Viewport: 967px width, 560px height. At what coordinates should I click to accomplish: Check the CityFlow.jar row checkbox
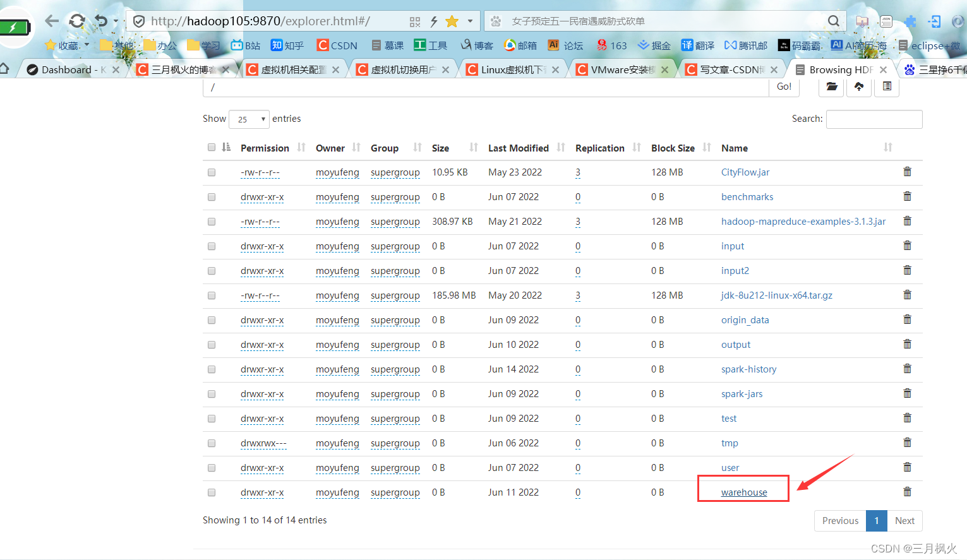point(212,172)
